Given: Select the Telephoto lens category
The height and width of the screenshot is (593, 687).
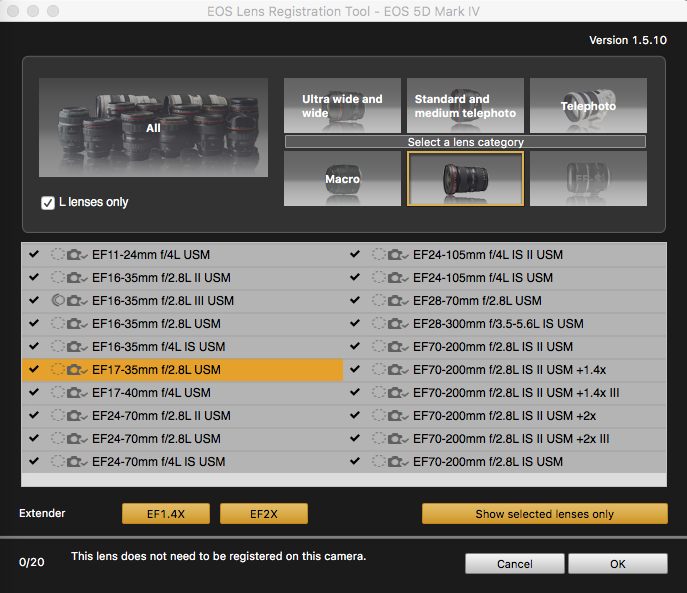Looking at the screenshot, I should pyautogui.click(x=588, y=106).
